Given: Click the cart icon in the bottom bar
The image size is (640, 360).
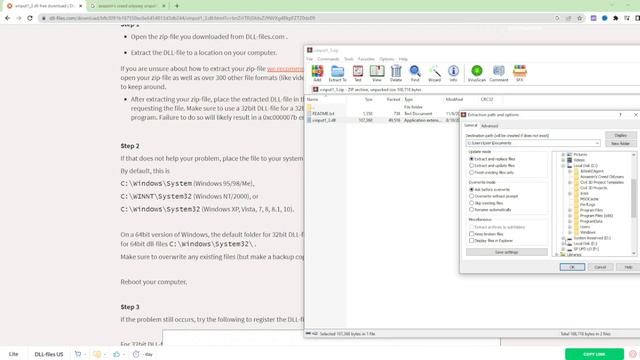Looking at the screenshot, I should pyautogui.click(x=78, y=354).
